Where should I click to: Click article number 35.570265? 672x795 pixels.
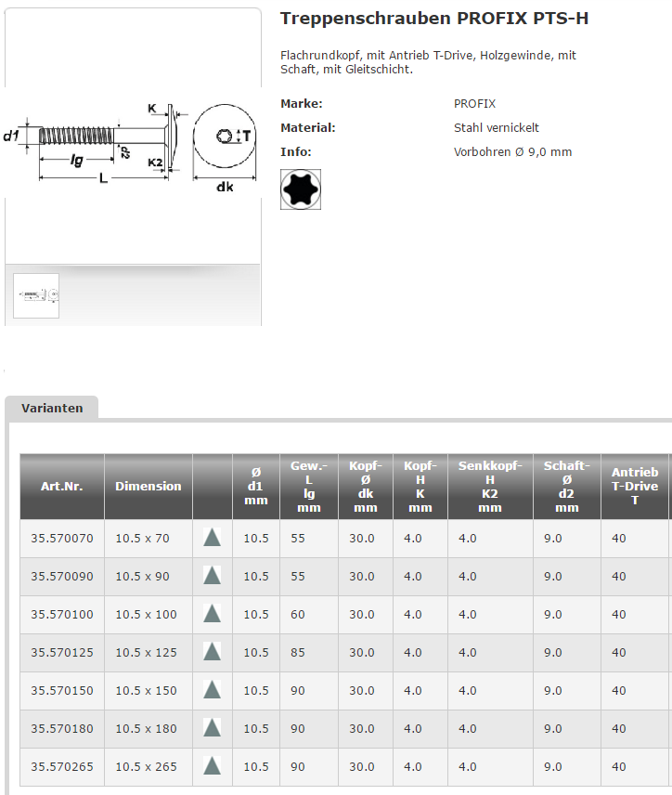coord(62,766)
